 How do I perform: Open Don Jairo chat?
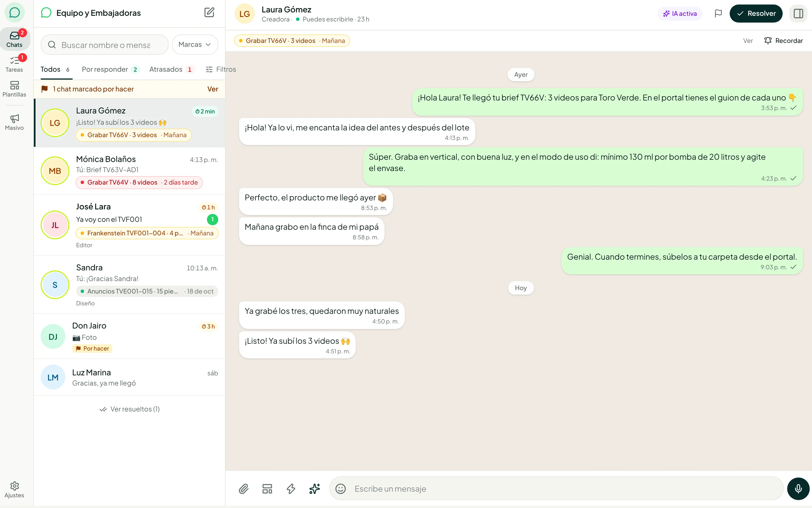click(x=129, y=336)
